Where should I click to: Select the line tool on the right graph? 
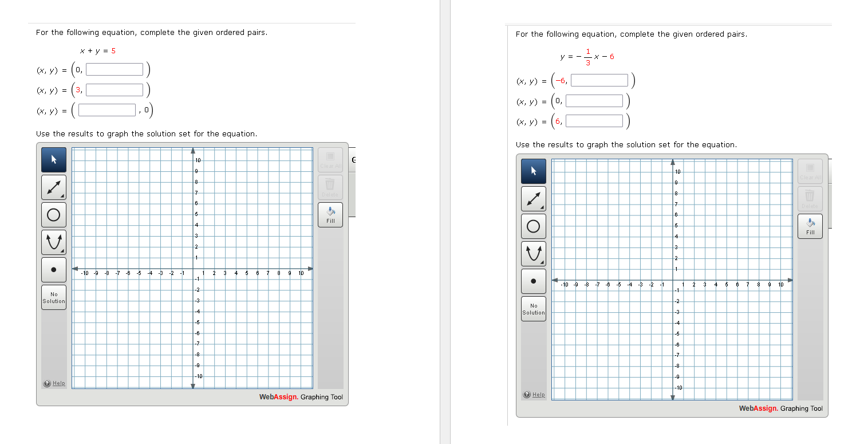click(x=533, y=198)
